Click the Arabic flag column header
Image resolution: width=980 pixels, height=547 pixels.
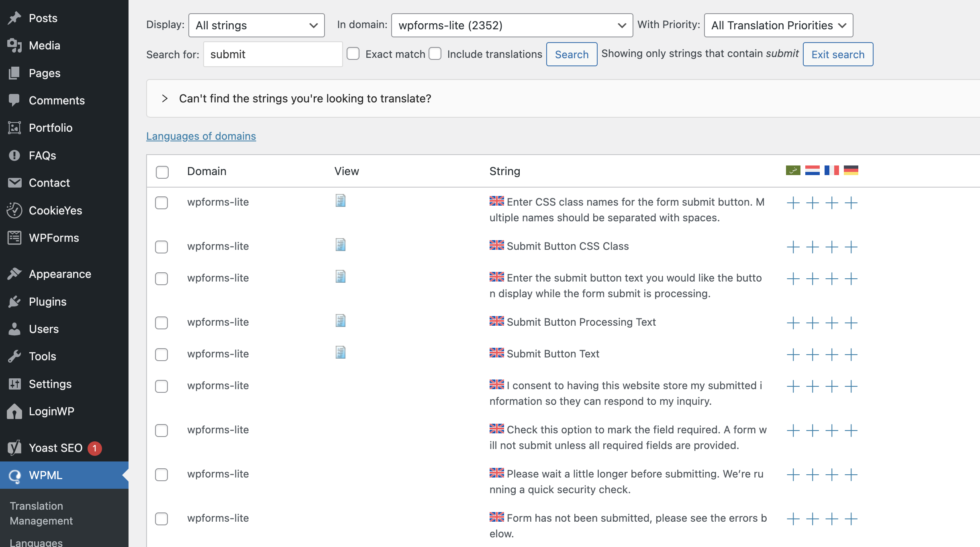793,170
